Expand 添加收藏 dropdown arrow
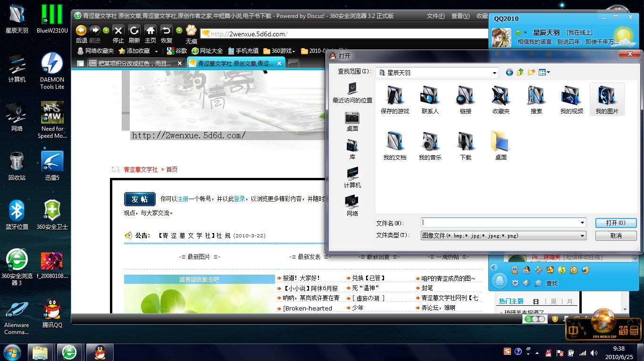This screenshot has height=361, width=644. (156, 51)
